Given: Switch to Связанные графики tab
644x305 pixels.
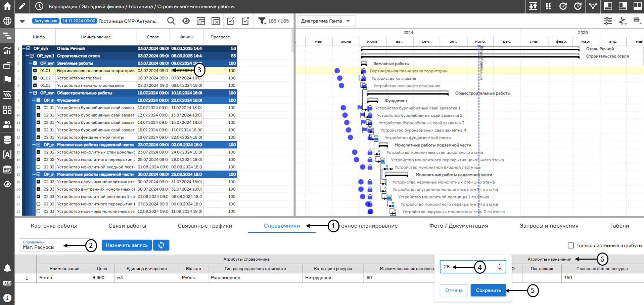Looking at the screenshot, I should (205, 226).
